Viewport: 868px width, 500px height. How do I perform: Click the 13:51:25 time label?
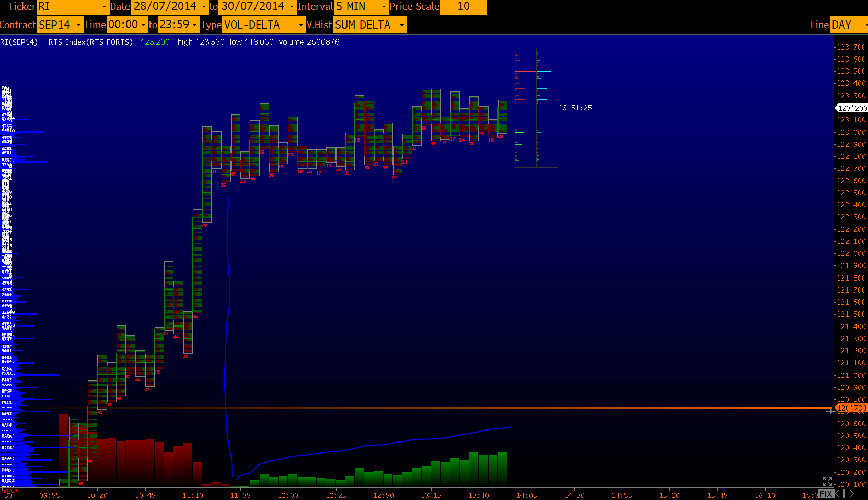[575, 108]
